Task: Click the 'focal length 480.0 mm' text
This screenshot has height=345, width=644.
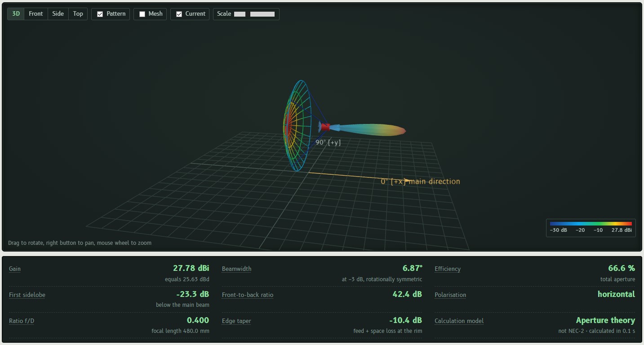Action: pyautogui.click(x=180, y=331)
